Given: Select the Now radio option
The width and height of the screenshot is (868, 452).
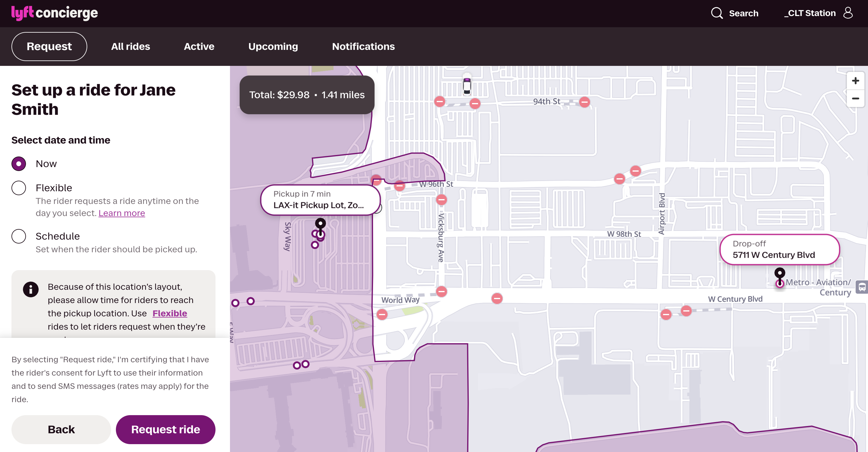Looking at the screenshot, I should coord(19,163).
